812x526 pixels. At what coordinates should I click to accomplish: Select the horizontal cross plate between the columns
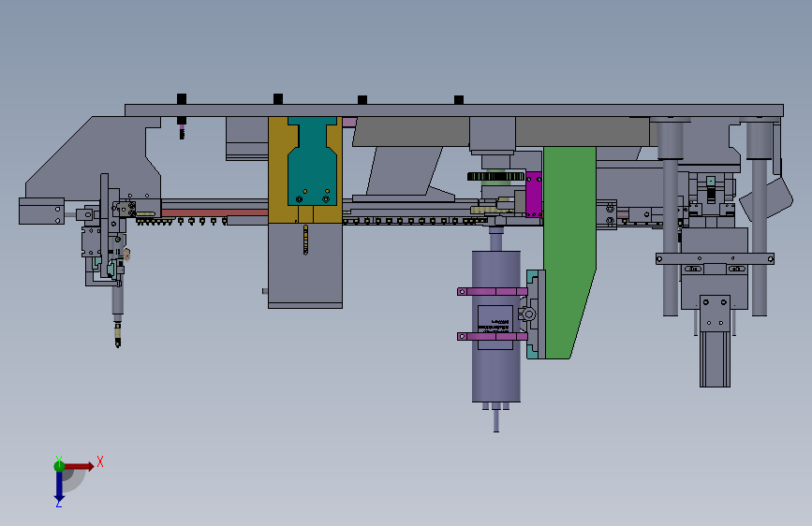(x=715, y=258)
